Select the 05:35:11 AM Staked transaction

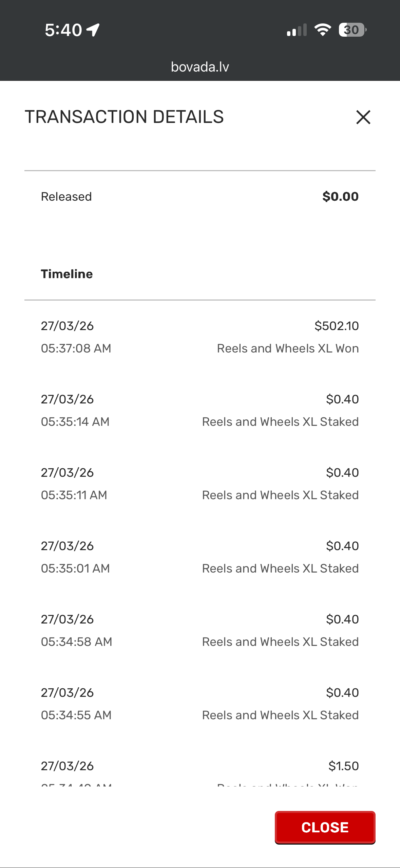200,484
